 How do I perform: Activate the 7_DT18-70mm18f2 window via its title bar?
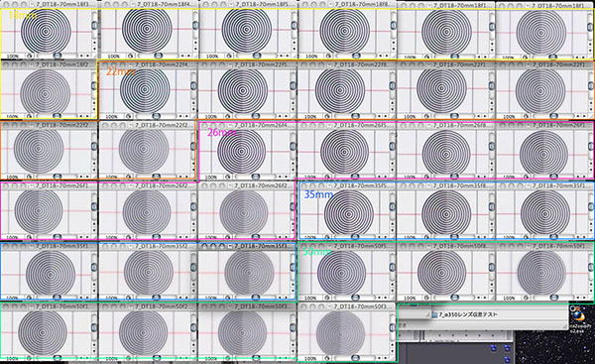pos(50,64)
